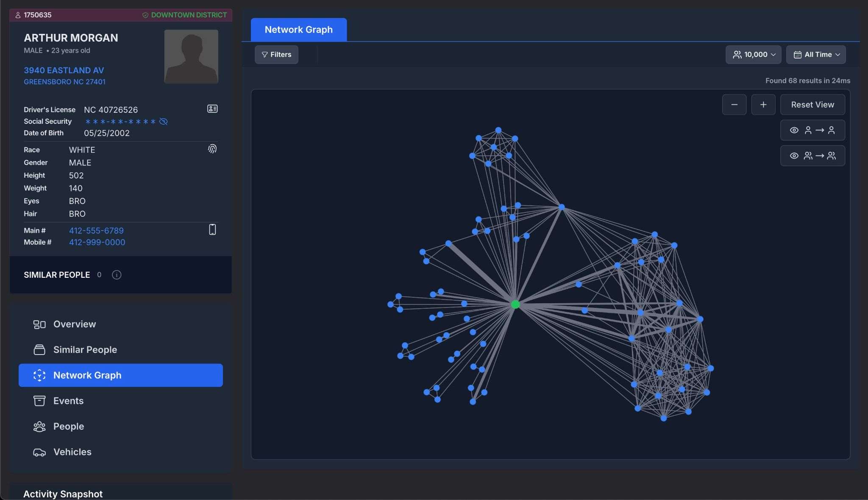Reveal the hidden Social Security number
The image size is (868, 500).
click(164, 122)
